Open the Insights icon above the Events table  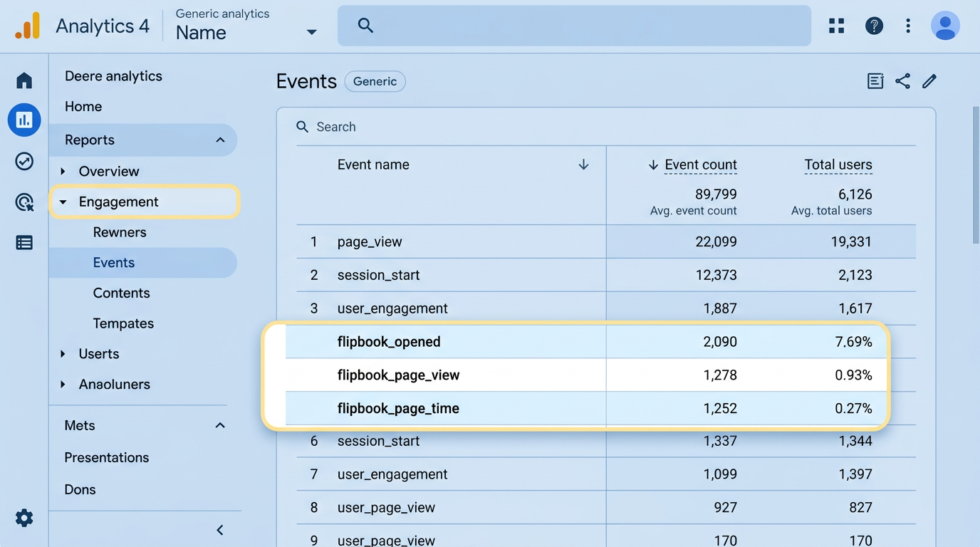(x=875, y=80)
